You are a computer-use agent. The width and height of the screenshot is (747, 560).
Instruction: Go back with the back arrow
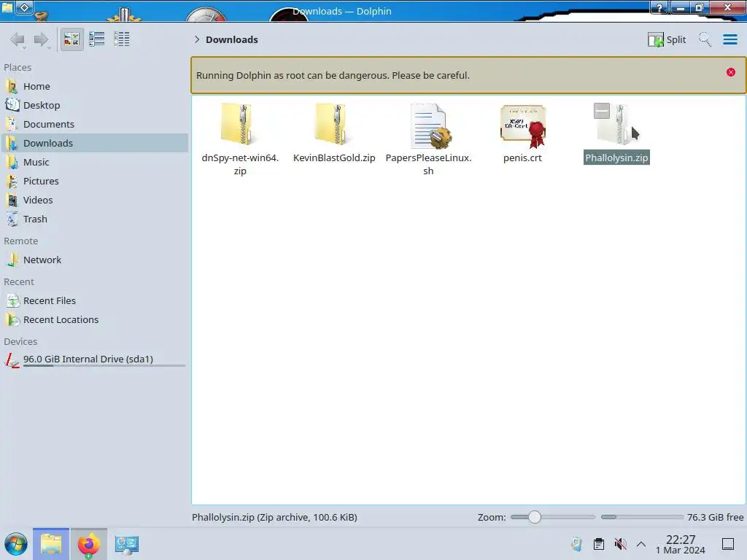click(x=18, y=39)
